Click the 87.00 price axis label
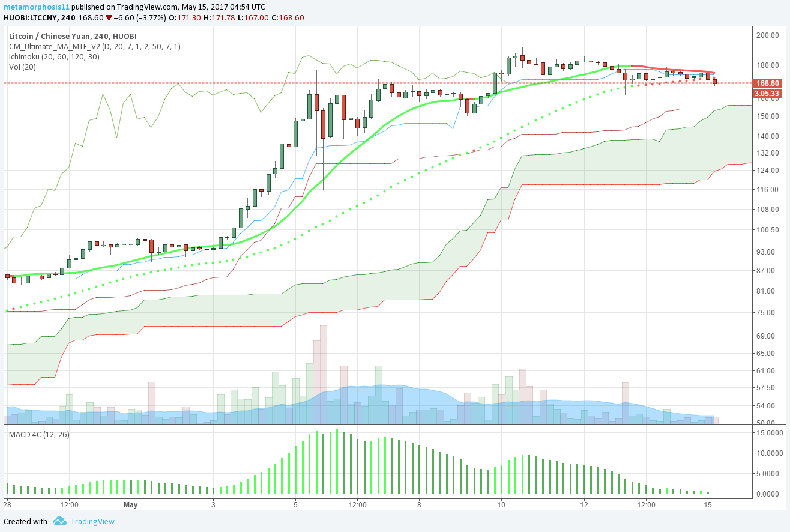Image resolution: width=790 pixels, height=532 pixels. coord(766,270)
